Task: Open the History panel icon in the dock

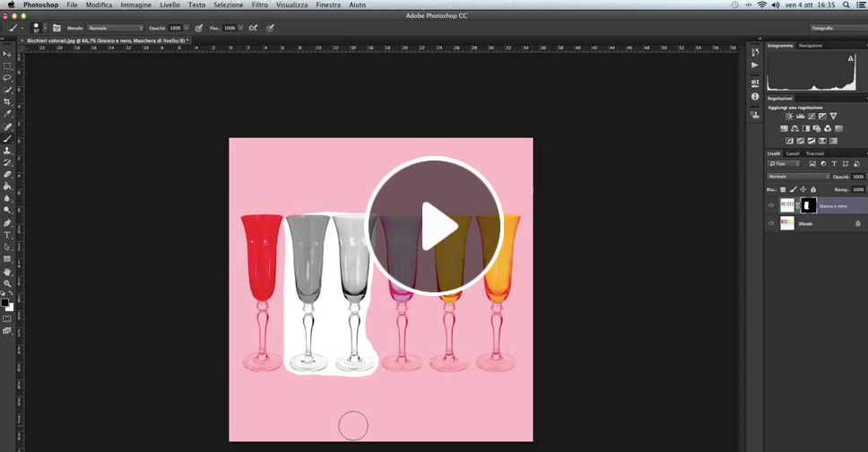Action: pos(754,53)
